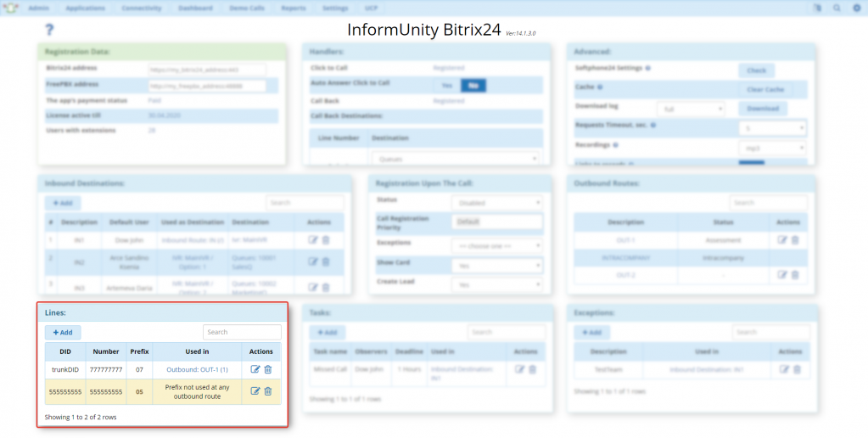
Task: Click the FreePBX logo icon
Action: click(10, 8)
